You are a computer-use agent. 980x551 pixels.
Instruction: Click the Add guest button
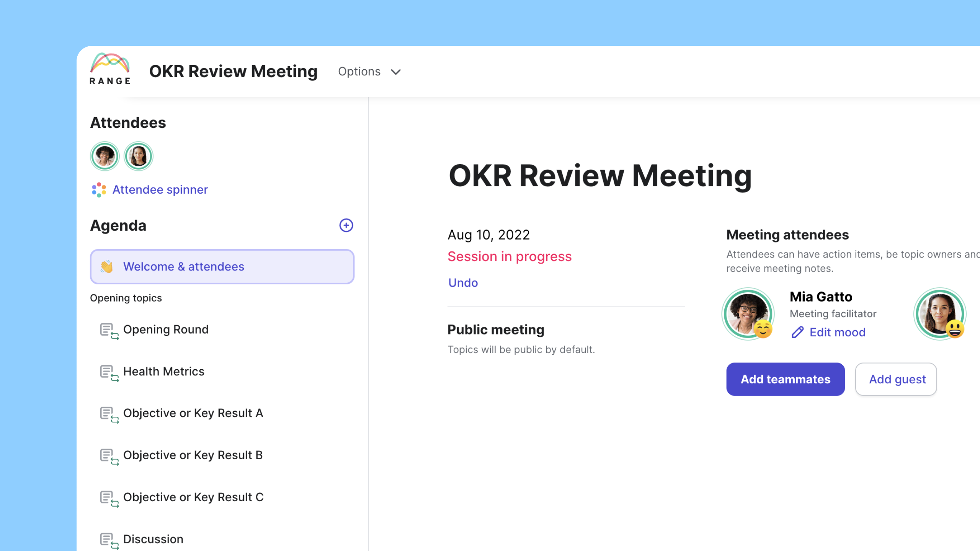[x=896, y=379]
